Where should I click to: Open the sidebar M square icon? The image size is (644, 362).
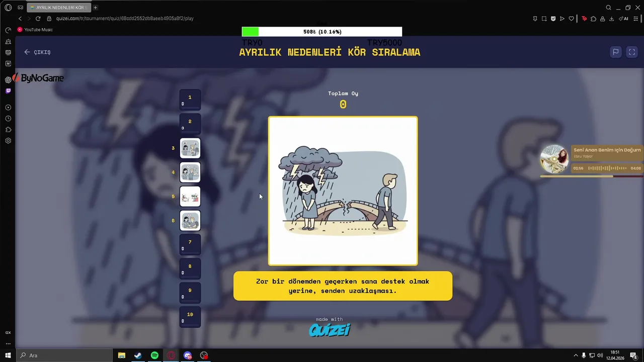click(8, 63)
